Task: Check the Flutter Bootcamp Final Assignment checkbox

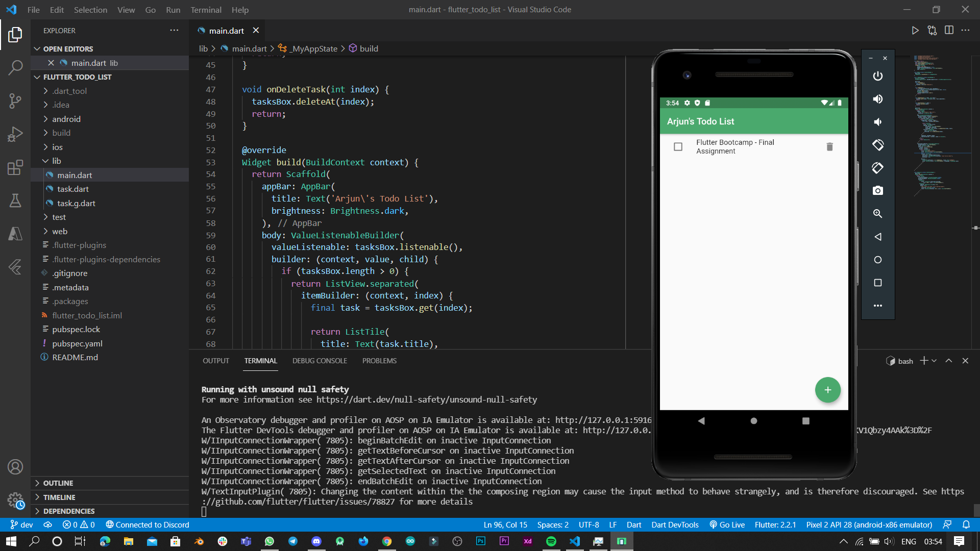Action: click(x=678, y=147)
